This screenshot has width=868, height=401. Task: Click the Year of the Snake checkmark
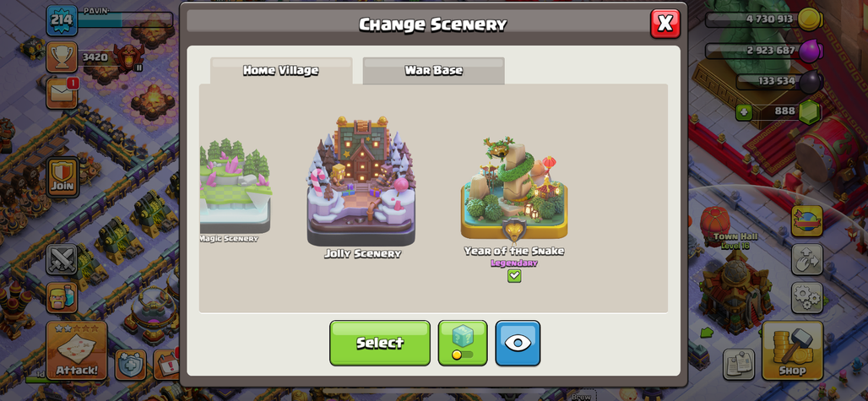[514, 275]
